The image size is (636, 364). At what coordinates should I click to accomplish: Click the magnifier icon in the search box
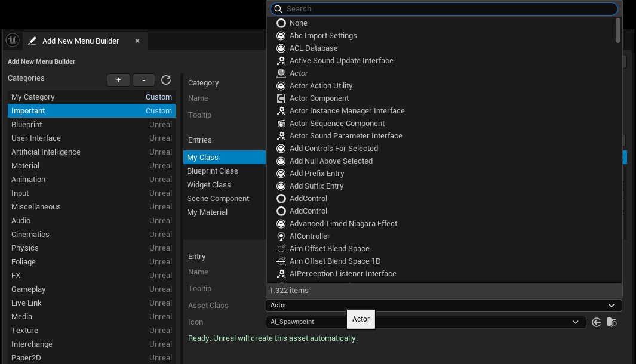coord(278,9)
